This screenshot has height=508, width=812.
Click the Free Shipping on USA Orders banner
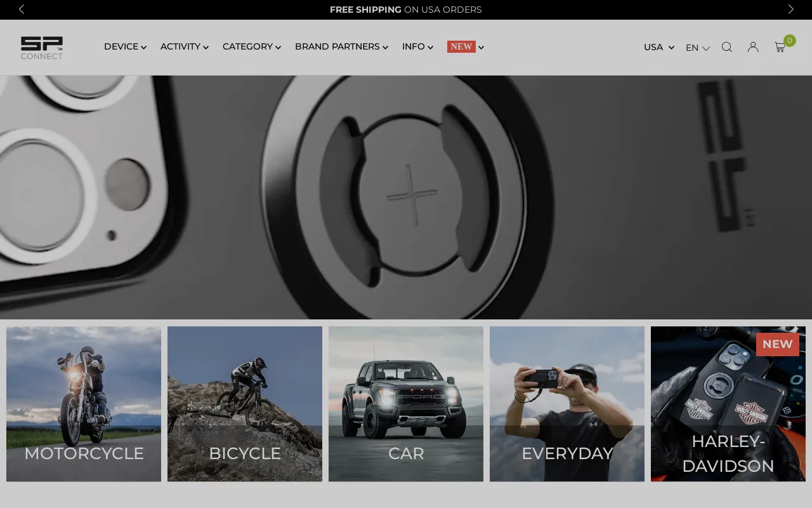tap(406, 10)
